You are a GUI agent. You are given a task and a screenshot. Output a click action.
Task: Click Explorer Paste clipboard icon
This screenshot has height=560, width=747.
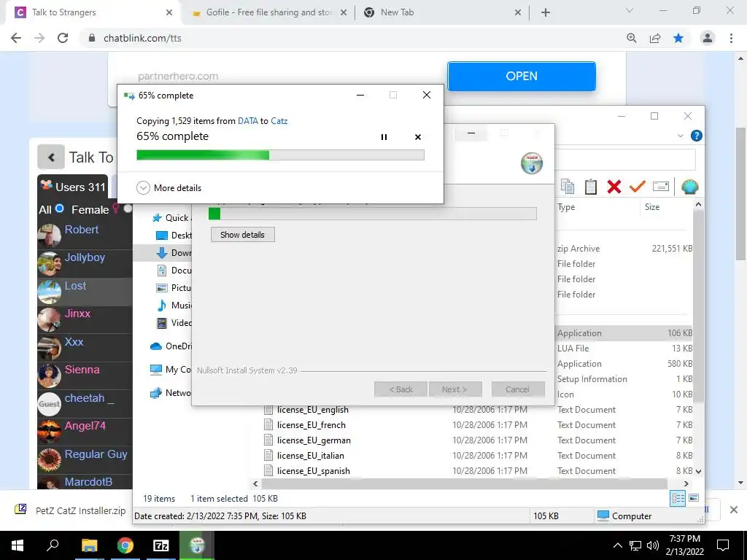coord(591,187)
